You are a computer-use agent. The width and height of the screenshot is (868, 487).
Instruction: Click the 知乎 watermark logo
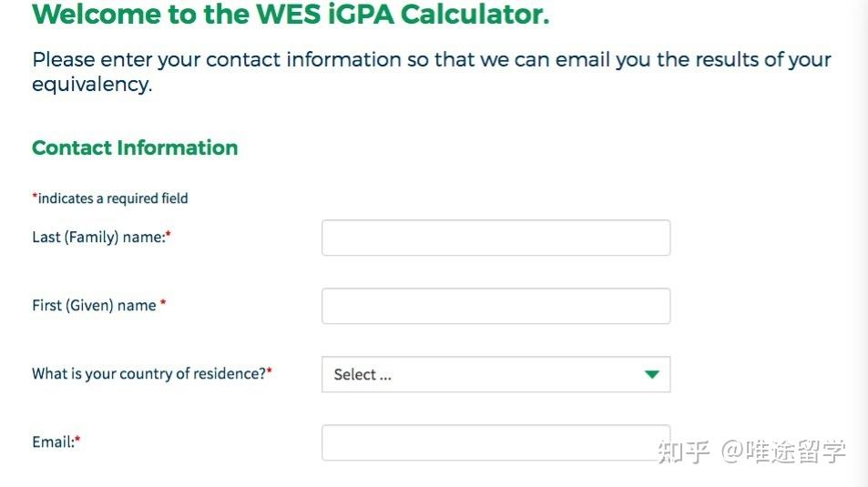(x=683, y=451)
